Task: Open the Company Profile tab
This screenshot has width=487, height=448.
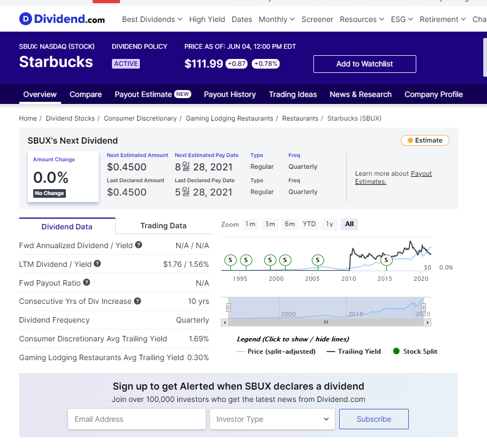Action: pyautogui.click(x=433, y=94)
